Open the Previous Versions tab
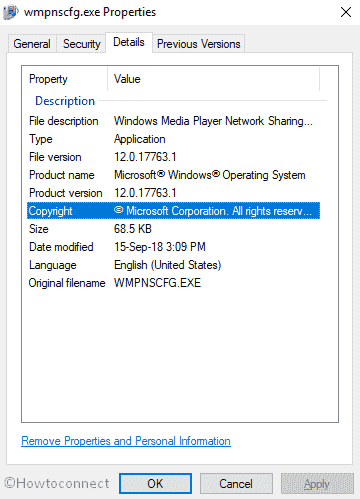The image size is (360, 499). (x=199, y=44)
